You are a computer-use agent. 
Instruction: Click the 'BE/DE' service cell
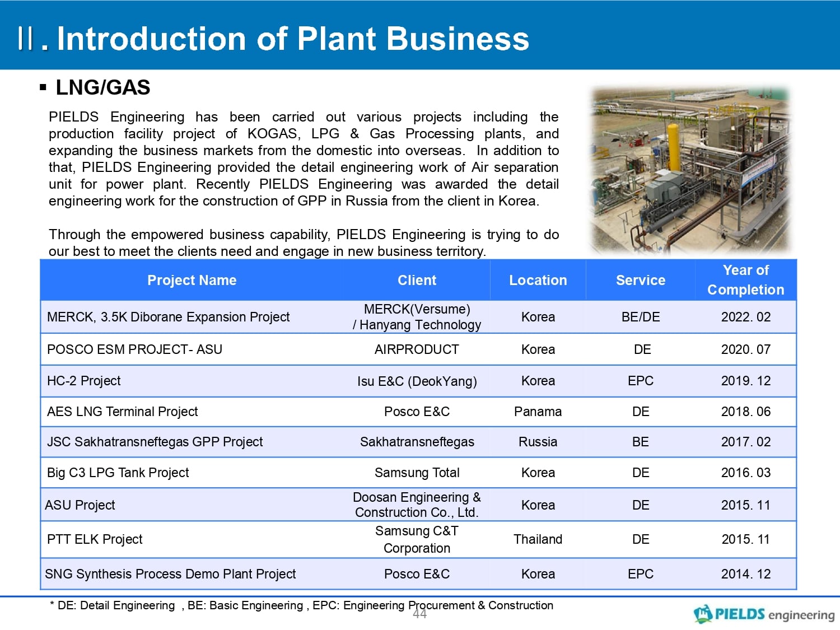pos(641,317)
